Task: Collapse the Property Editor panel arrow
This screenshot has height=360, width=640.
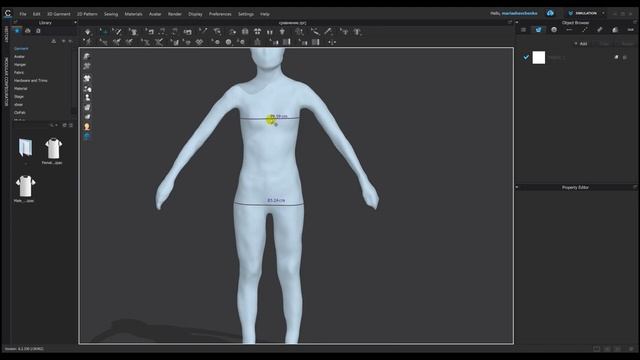Action: point(517,187)
